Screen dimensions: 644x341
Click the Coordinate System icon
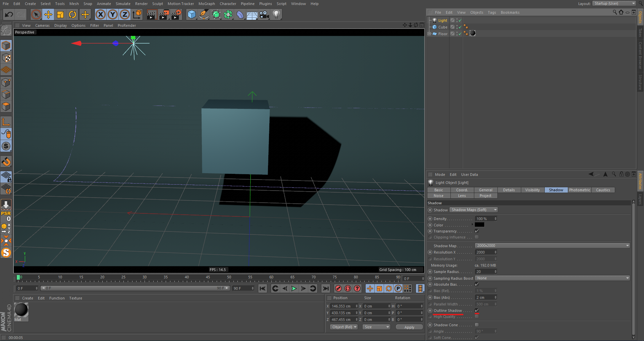pyautogui.click(x=137, y=14)
